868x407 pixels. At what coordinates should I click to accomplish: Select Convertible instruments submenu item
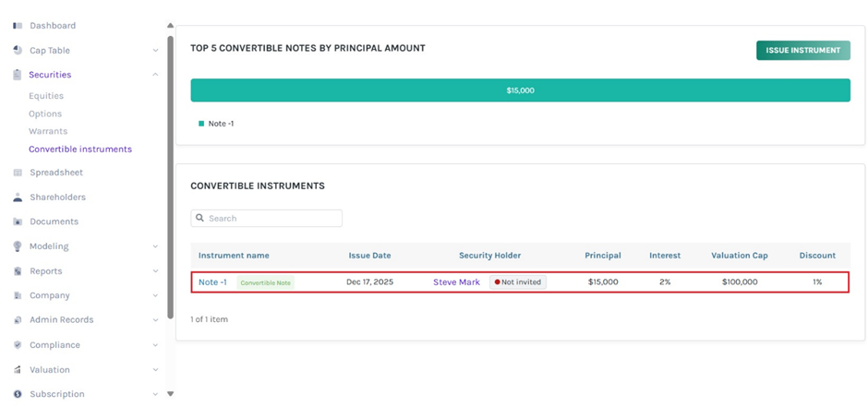click(80, 150)
